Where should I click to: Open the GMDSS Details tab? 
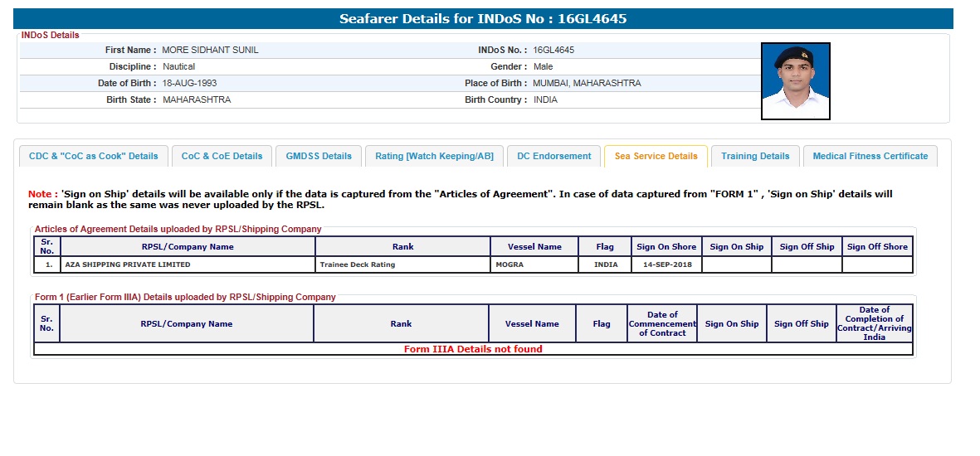tap(319, 156)
